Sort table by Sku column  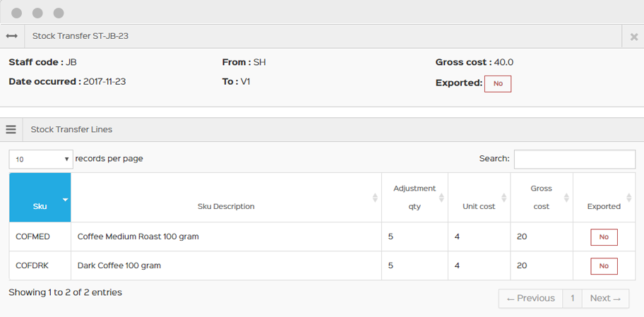coord(40,198)
